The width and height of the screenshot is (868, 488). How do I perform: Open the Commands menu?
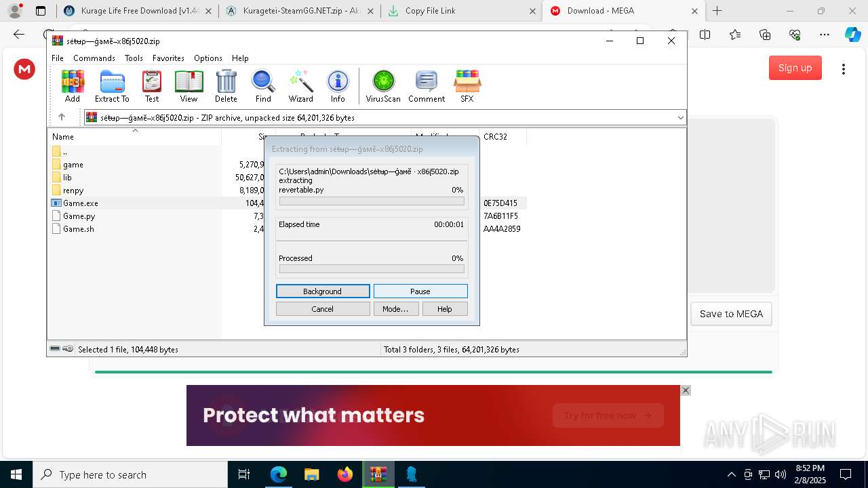click(x=94, y=58)
